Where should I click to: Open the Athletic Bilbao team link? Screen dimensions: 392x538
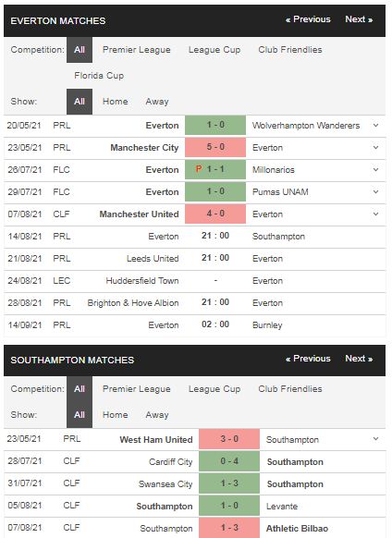[x=297, y=528]
